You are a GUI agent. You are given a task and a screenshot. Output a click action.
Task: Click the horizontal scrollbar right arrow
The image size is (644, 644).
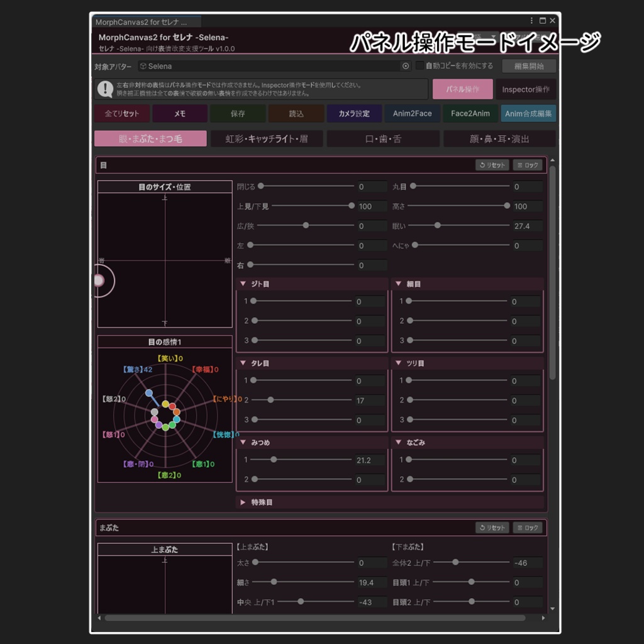[x=543, y=618]
